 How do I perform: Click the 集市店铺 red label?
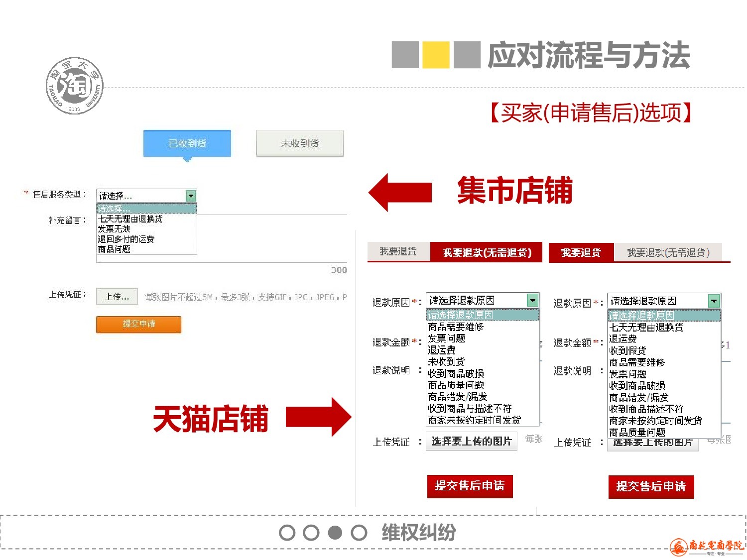[515, 191]
